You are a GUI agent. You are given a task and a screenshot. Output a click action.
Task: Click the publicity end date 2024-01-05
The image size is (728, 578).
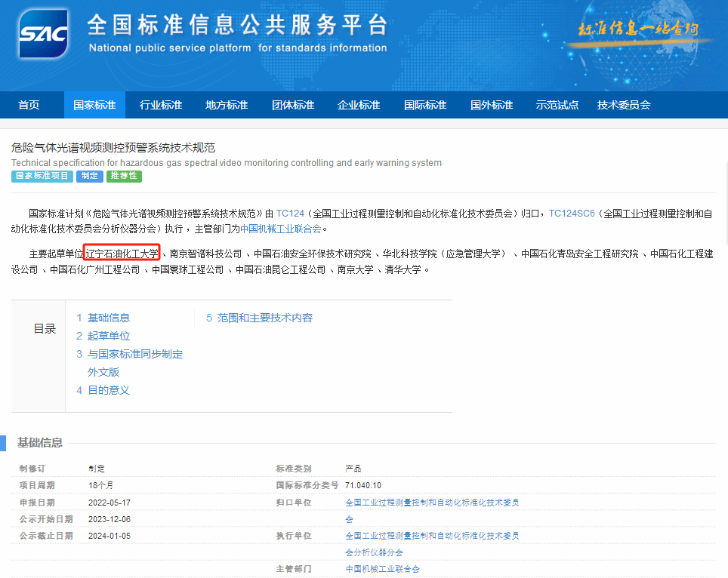click(x=110, y=536)
